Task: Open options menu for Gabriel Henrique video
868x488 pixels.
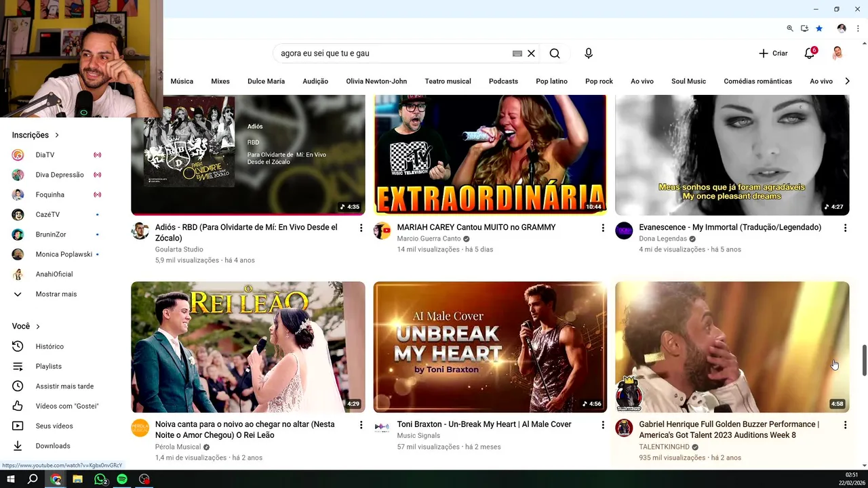Action: 845,425
